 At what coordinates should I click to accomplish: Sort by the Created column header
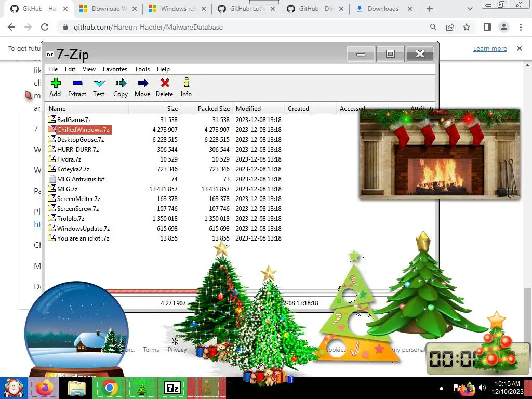(310, 108)
